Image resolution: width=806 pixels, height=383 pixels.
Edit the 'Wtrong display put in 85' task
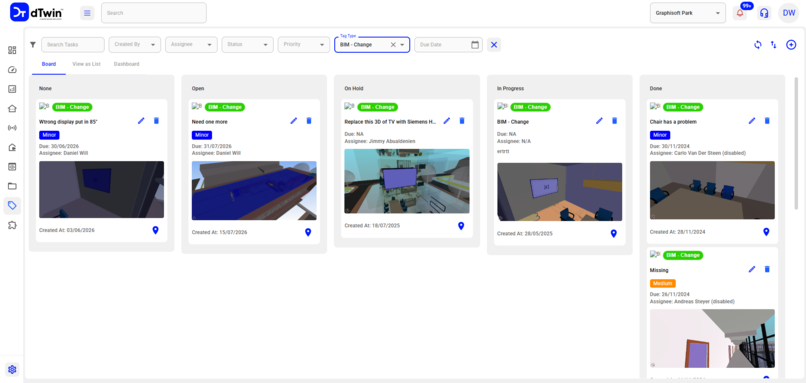click(141, 121)
